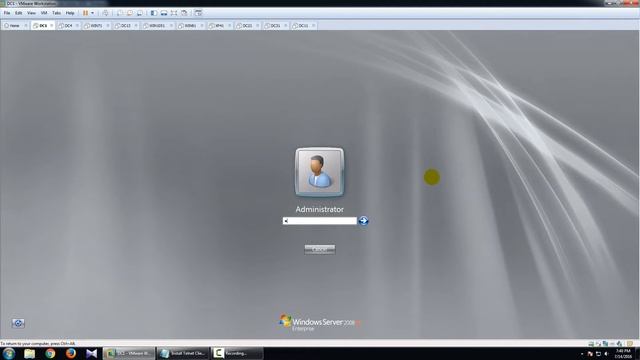
Task: Open the View menu
Action: click(x=31, y=13)
